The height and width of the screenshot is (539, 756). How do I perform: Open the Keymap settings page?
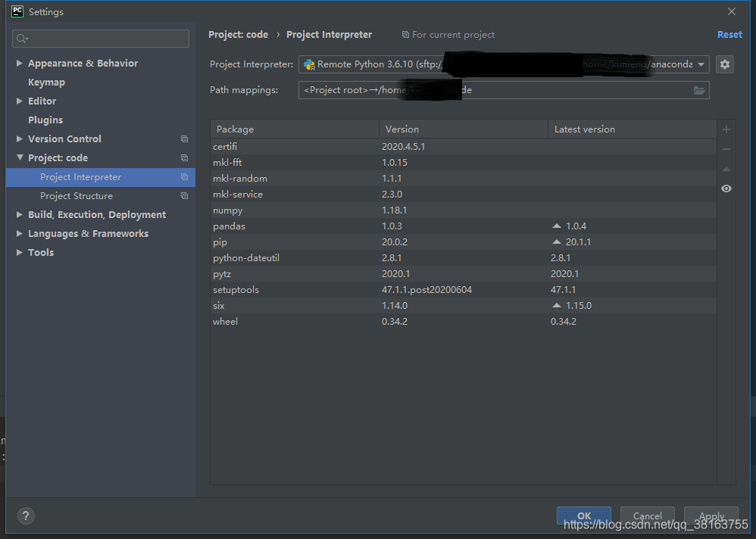point(46,82)
